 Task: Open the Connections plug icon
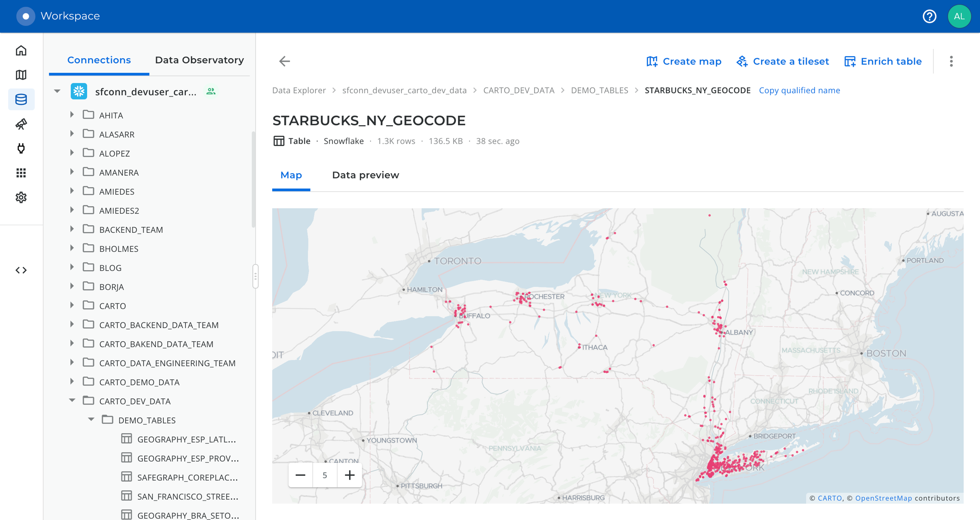21,148
